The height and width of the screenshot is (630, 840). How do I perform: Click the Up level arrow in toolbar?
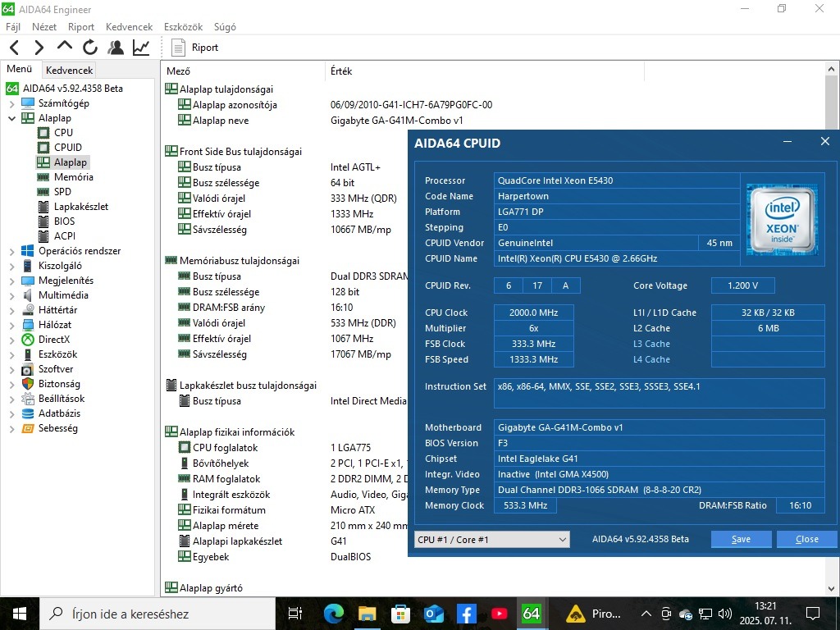(x=64, y=47)
